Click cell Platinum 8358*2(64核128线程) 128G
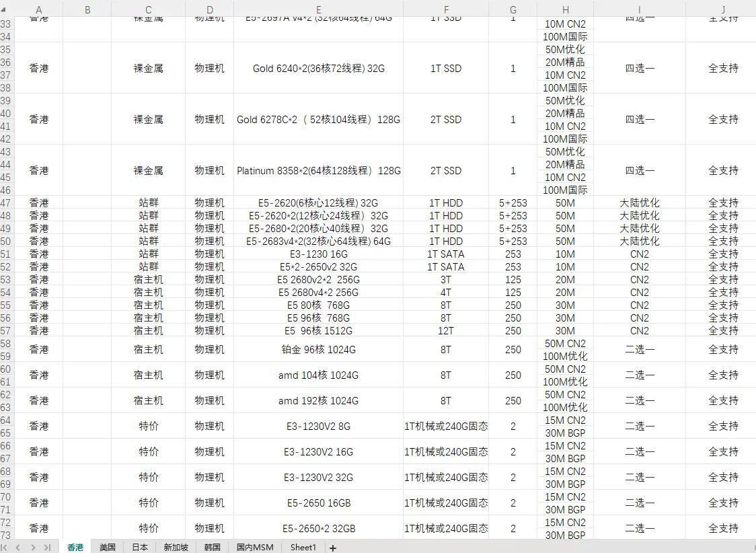The height and width of the screenshot is (553, 756). click(x=319, y=170)
